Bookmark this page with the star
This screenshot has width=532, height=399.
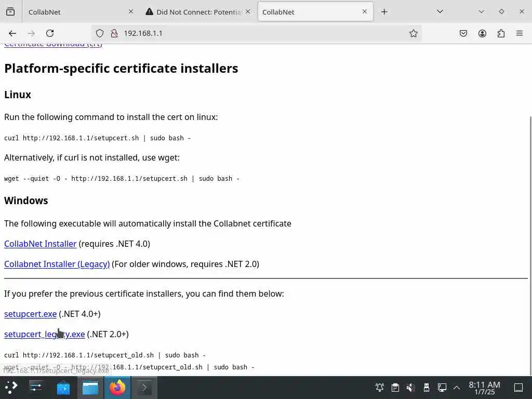[x=413, y=33]
